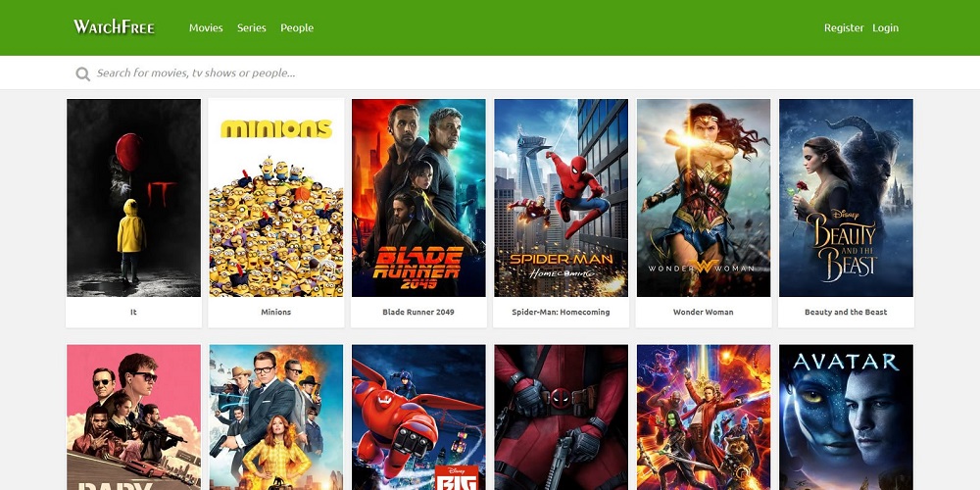Open the It movie poster
The image size is (980, 490).
pos(133,198)
